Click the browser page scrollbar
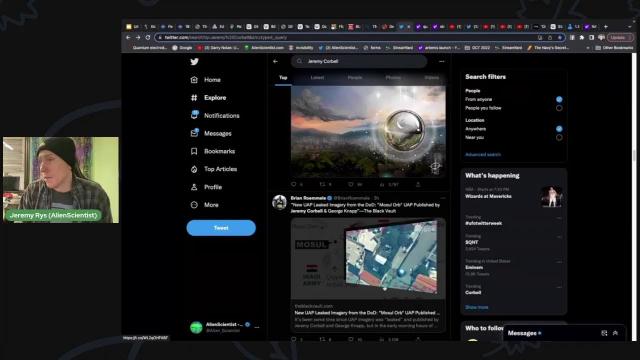 (634, 196)
